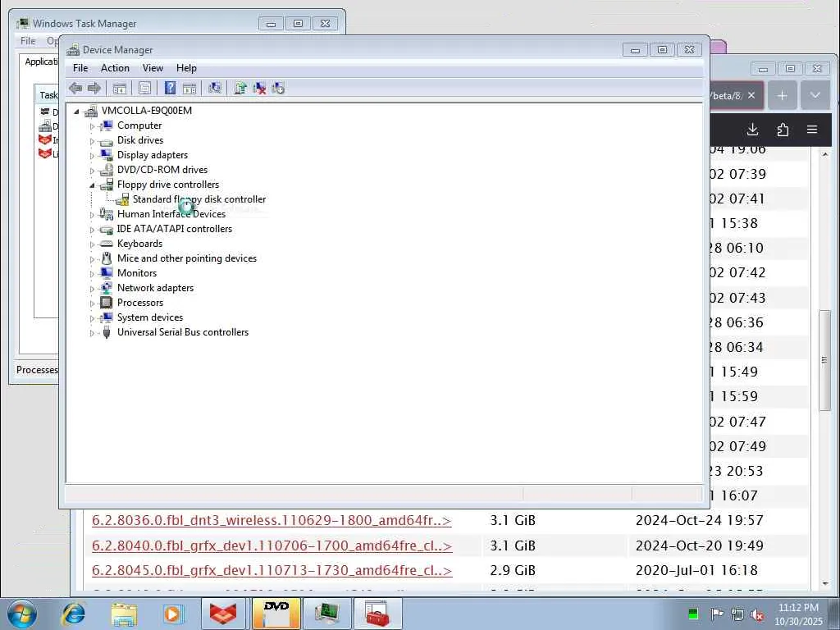Select the Standard floppy disk controller label

[199, 199]
